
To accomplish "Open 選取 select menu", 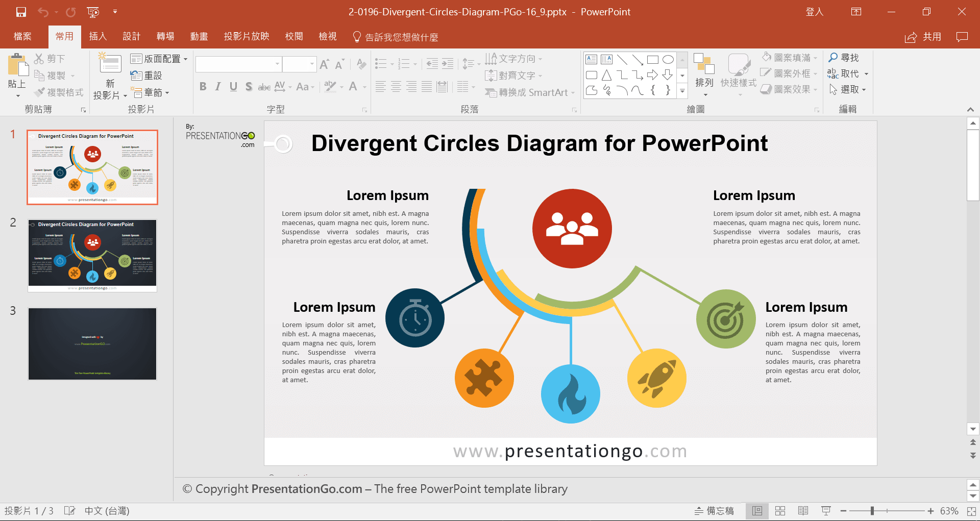I will click(847, 89).
